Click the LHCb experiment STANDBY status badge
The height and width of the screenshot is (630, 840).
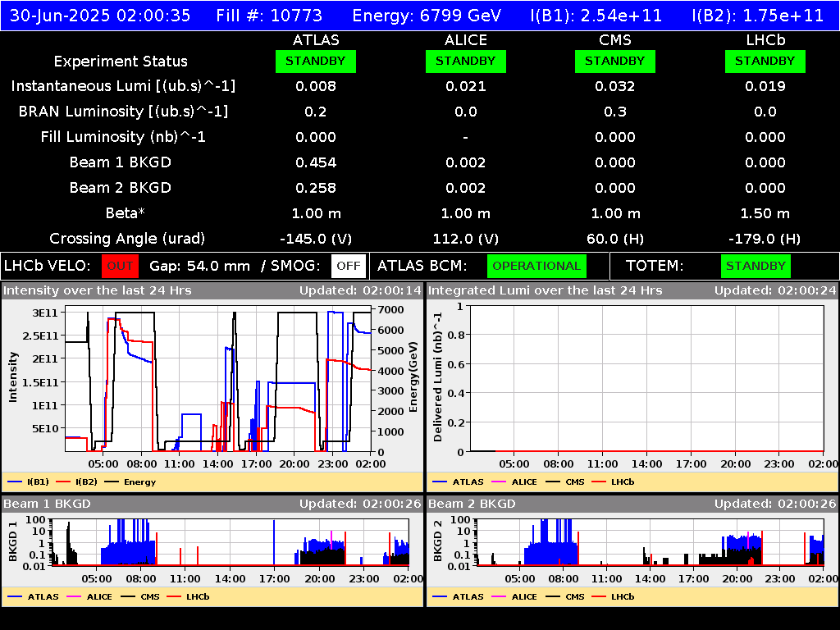pyautogui.click(x=765, y=61)
